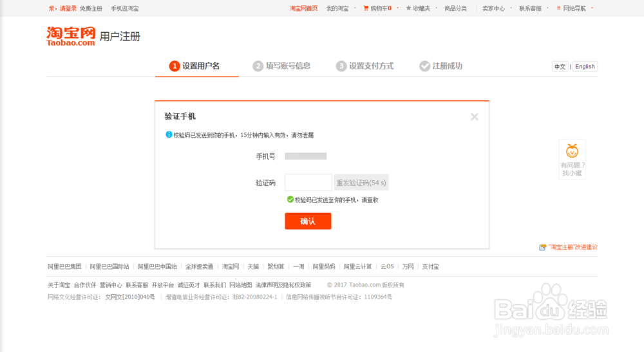The width and height of the screenshot is (644, 352).
Task: Open the 阿里云计算 footer link
Action: (357, 266)
